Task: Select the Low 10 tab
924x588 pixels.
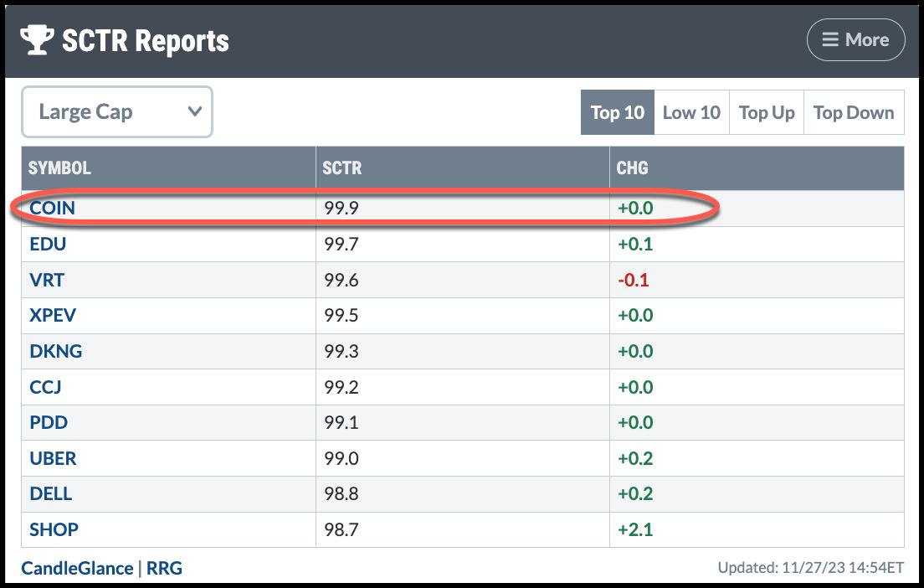Action: (x=691, y=112)
